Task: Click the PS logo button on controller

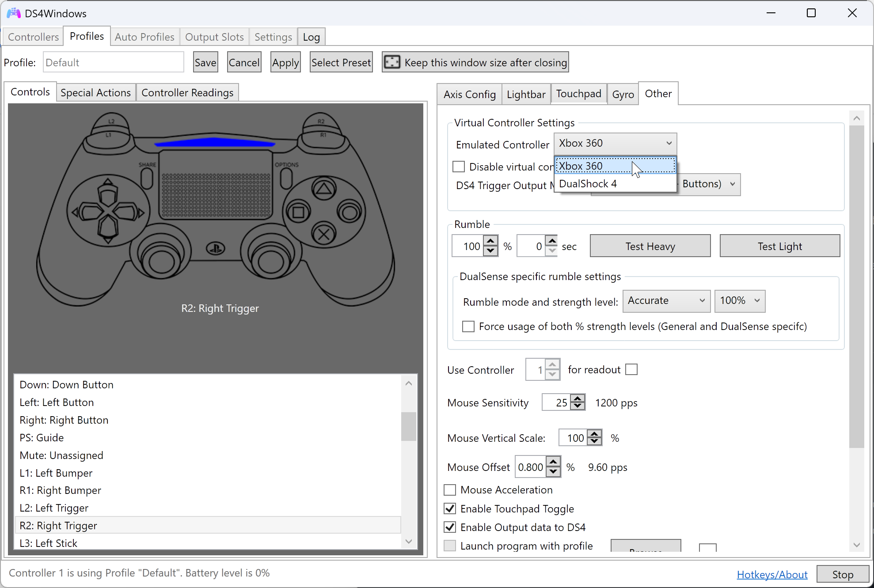Action: click(x=216, y=249)
